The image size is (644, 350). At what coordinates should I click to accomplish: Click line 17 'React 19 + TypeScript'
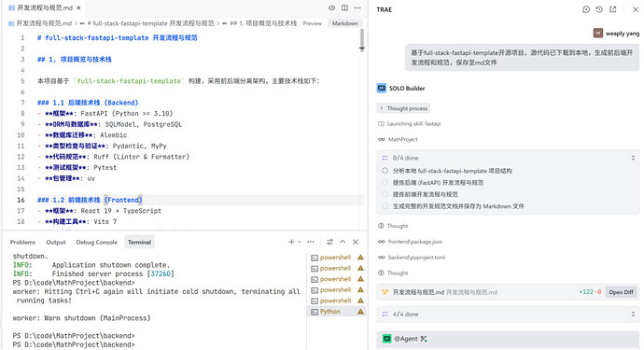tap(121, 211)
